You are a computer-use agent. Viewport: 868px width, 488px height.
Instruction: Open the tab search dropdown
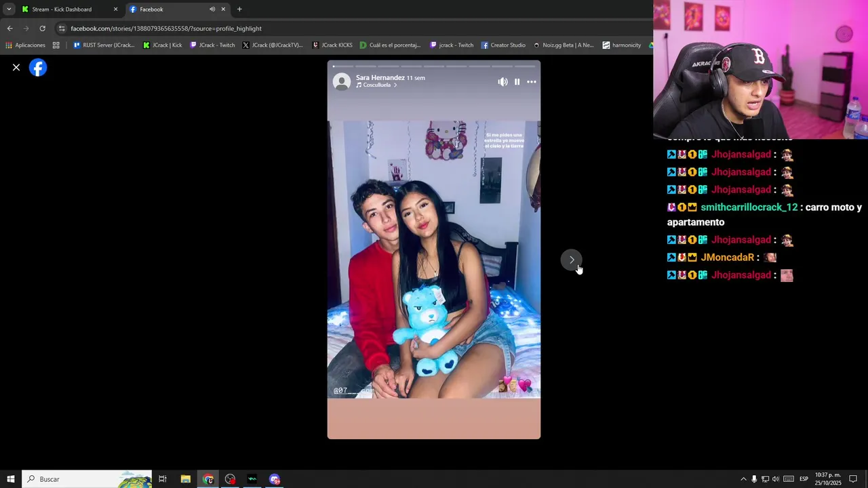pyautogui.click(x=9, y=9)
